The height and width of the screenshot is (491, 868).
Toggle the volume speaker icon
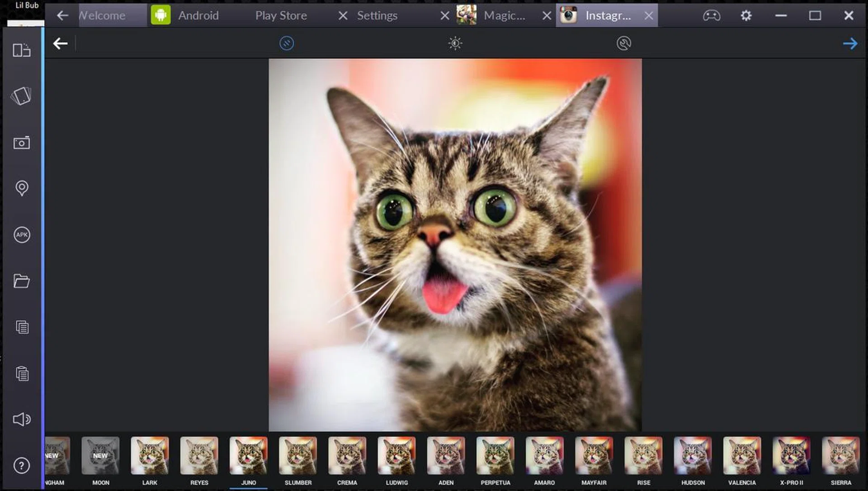pyautogui.click(x=22, y=419)
